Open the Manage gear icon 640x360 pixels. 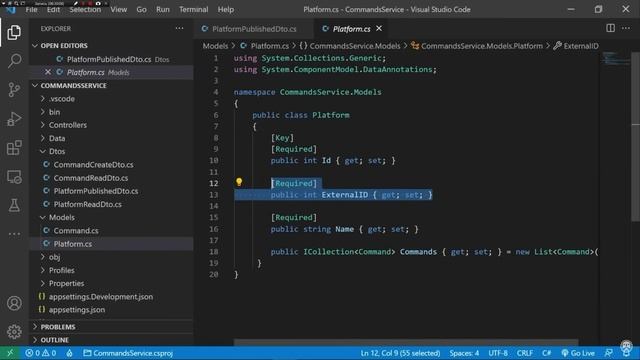pyautogui.click(x=14, y=331)
